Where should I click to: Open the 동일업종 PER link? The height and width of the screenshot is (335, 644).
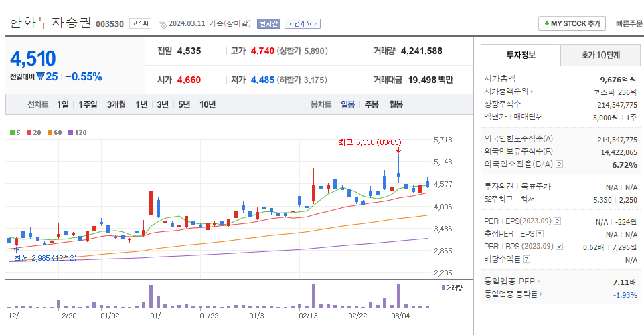511,282
